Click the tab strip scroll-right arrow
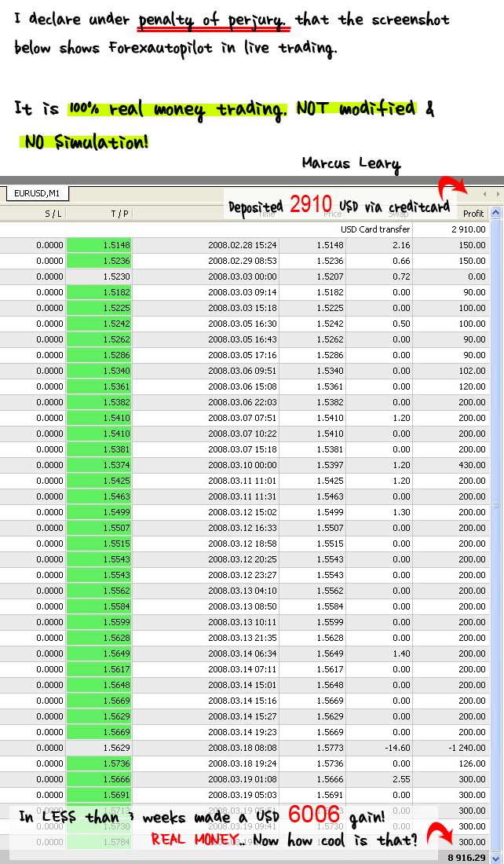 (x=498, y=194)
